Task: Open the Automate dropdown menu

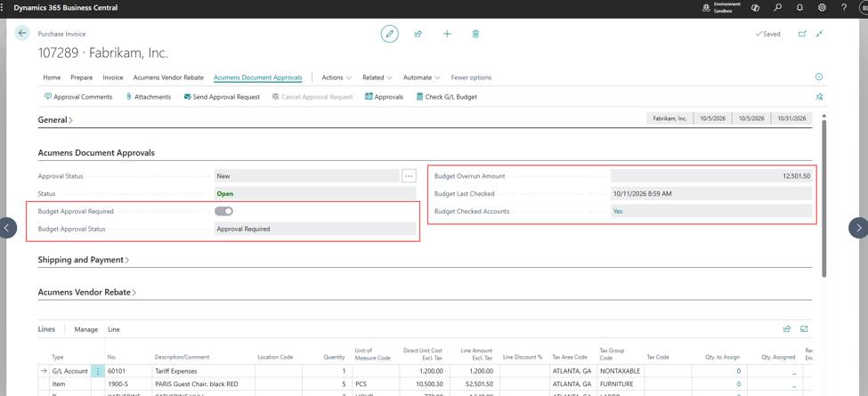Action: pyautogui.click(x=421, y=77)
